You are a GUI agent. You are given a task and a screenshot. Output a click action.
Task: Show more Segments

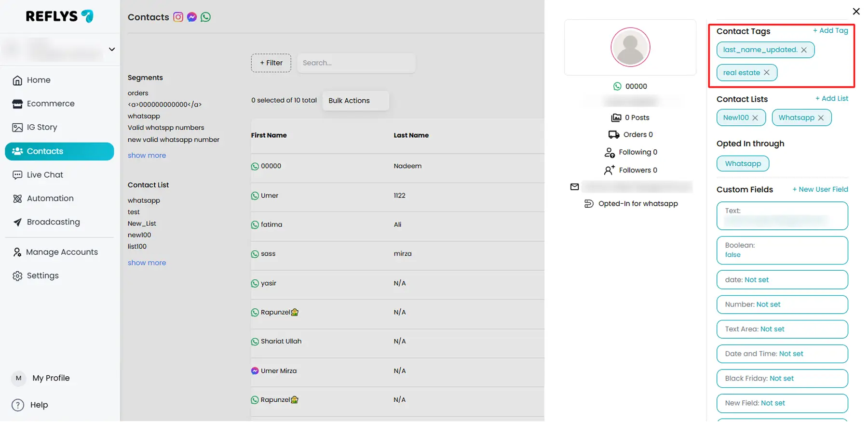pyautogui.click(x=147, y=156)
